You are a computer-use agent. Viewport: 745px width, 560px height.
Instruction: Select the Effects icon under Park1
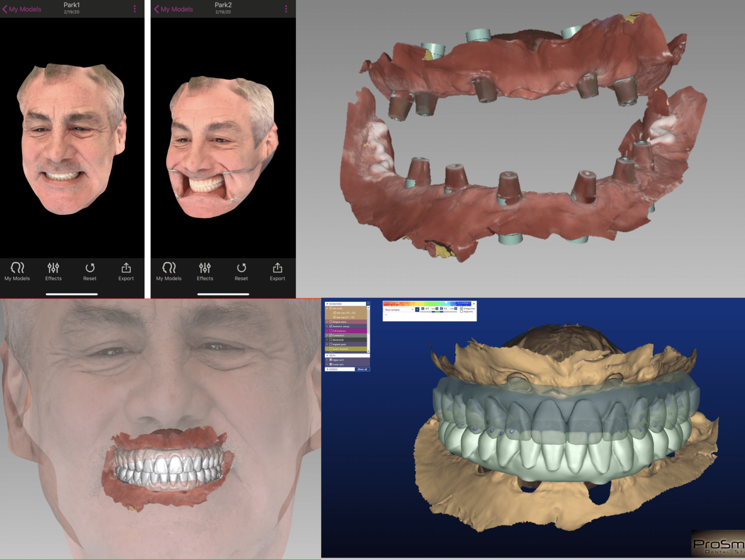(53, 271)
